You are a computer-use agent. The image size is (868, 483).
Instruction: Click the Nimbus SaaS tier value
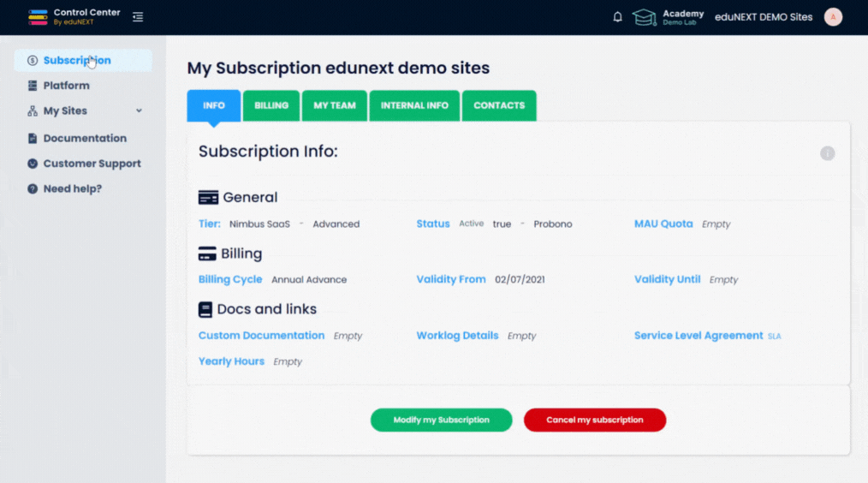click(x=259, y=224)
